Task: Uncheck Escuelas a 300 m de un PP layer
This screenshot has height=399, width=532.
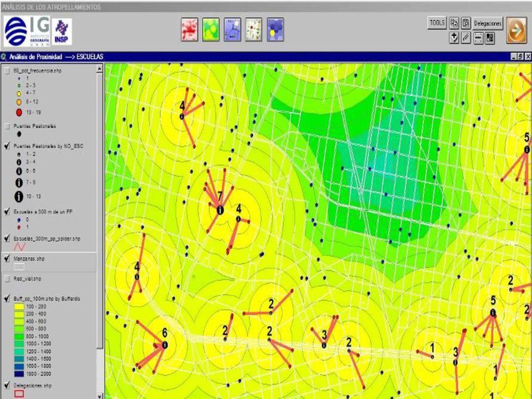Action: click(x=7, y=212)
